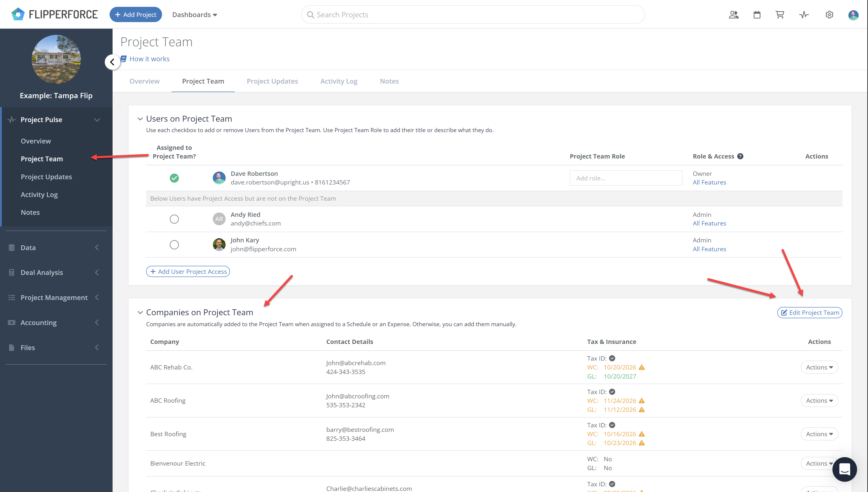Open settings gear icon

829,15
